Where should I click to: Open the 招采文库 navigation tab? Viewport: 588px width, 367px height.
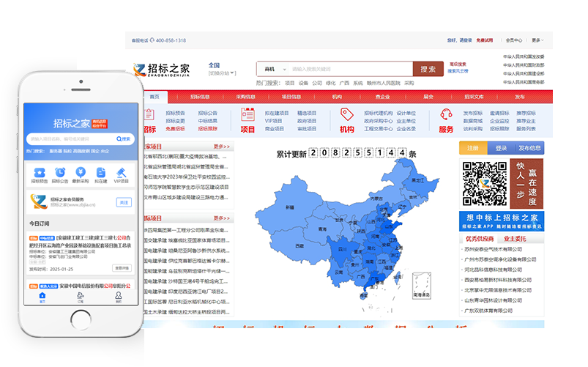click(x=474, y=97)
